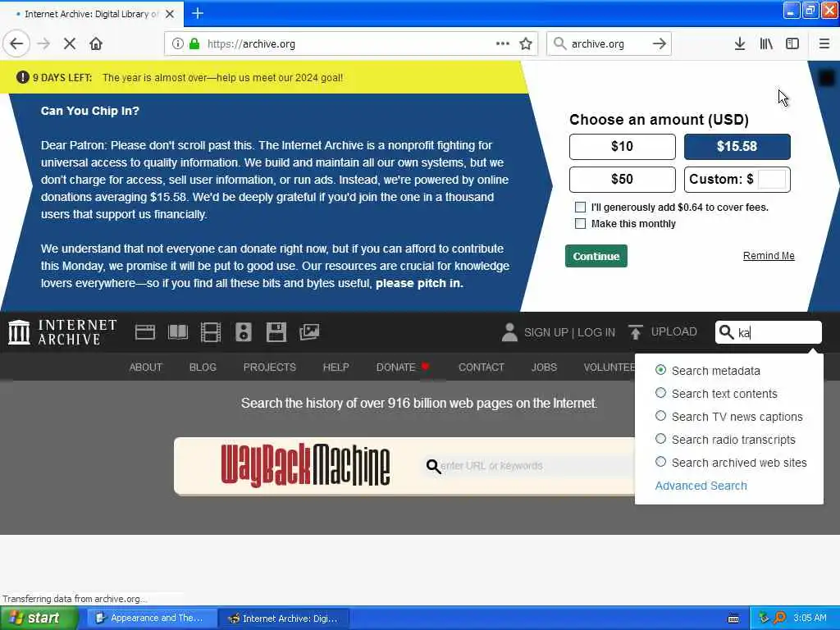Click SIGN UP link
This screenshot has height=630, width=840.
546,332
